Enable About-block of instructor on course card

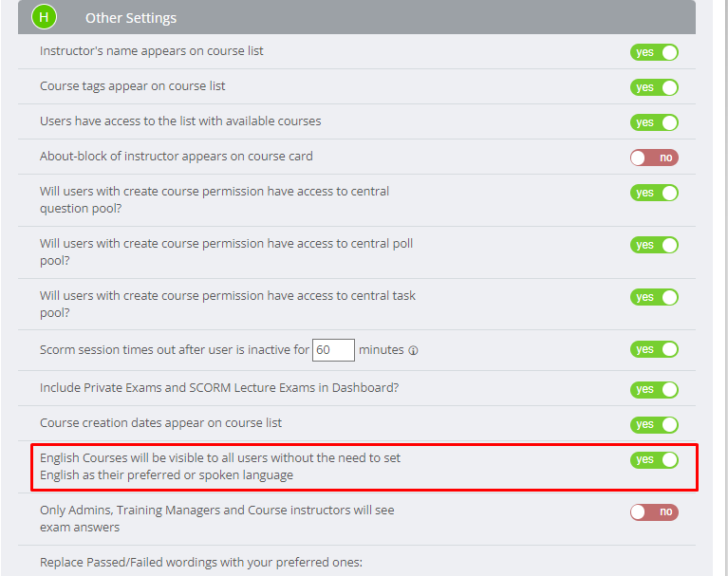654,158
